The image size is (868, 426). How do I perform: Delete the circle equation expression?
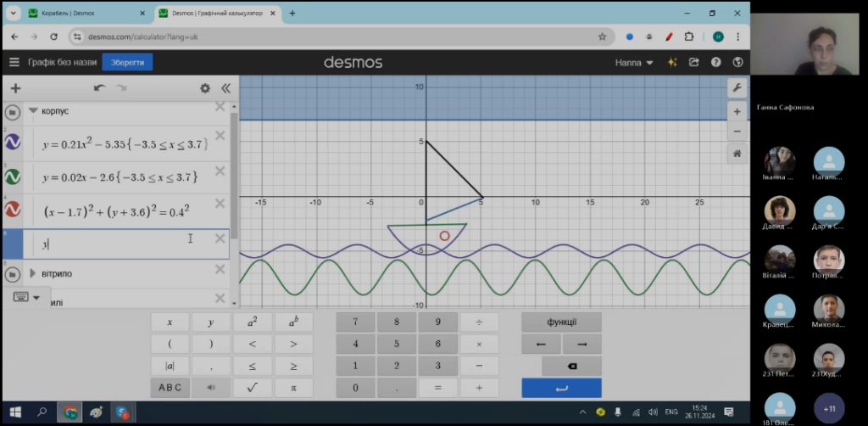(x=220, y=204)
